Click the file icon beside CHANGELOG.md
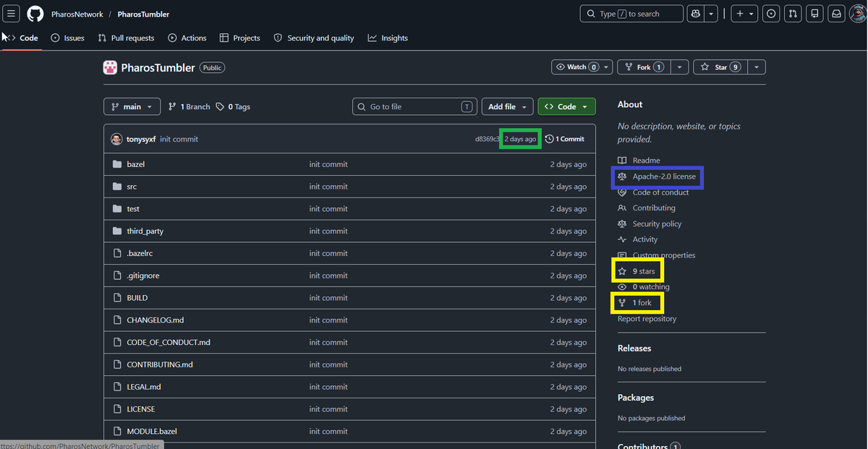This screenshot has width=868, height=449. coord(117,320)
